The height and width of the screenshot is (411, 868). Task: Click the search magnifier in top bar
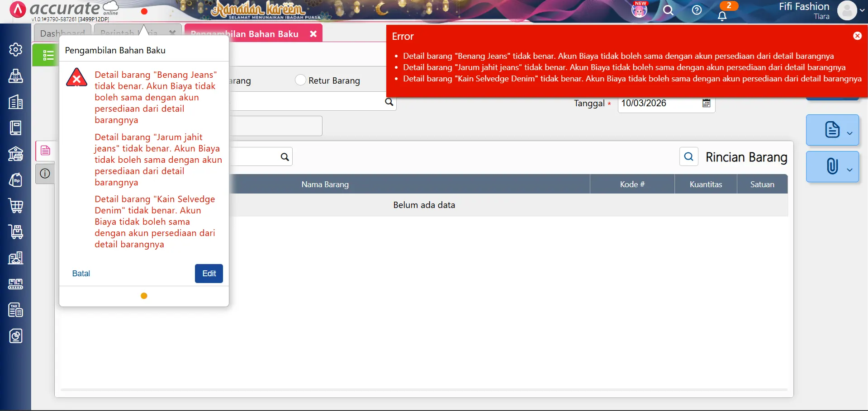point(668,10)
